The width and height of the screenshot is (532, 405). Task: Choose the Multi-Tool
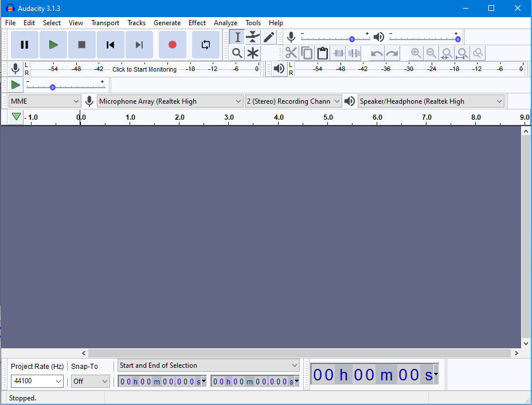[x=253, y=53]
